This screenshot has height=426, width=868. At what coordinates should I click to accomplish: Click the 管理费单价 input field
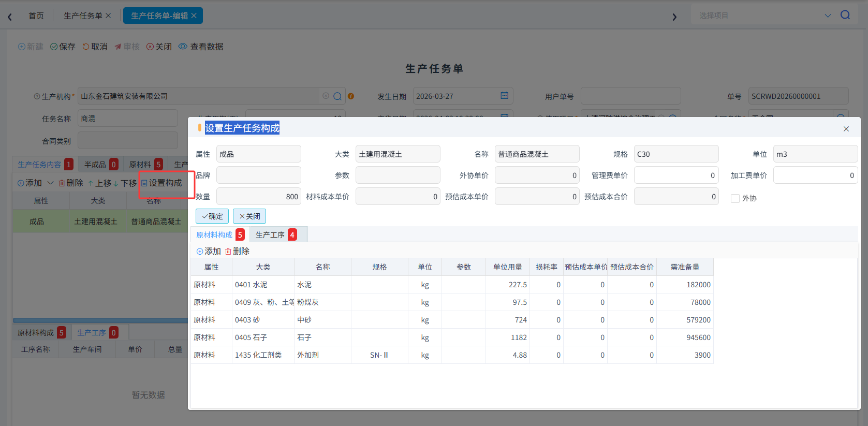(x=676, y=175)
